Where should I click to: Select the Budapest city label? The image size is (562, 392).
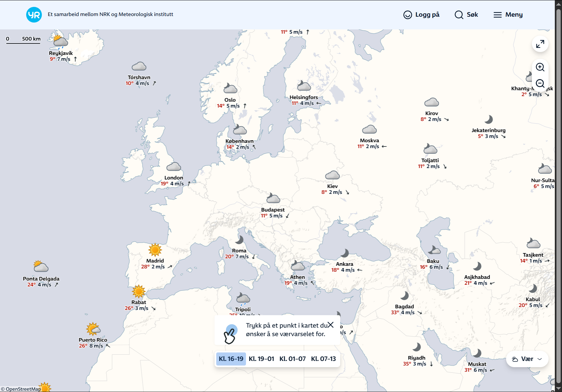coord(273,210)
